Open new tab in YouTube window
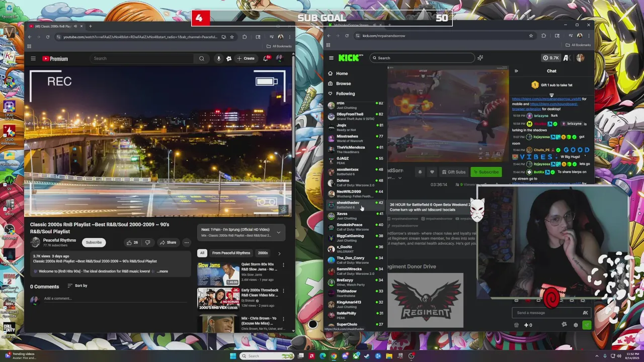The image size is (644, 362). pyautogui.click(x=90, y=26)
